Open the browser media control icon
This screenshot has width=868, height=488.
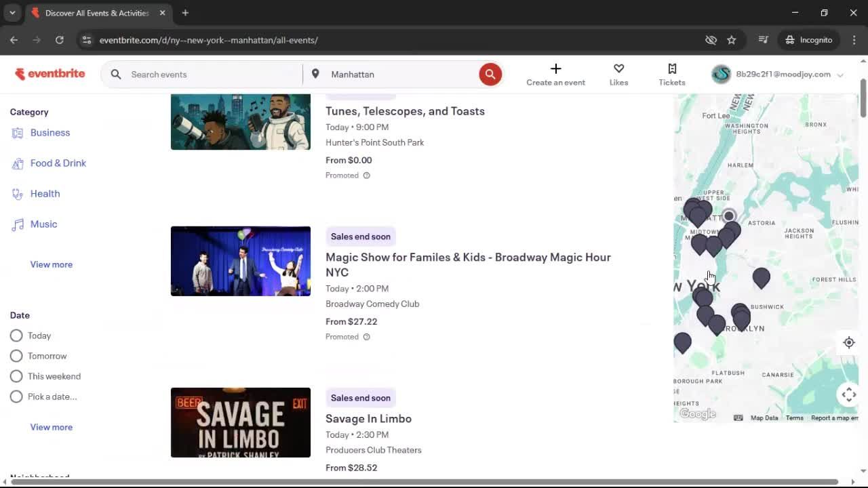coord(763,40)
